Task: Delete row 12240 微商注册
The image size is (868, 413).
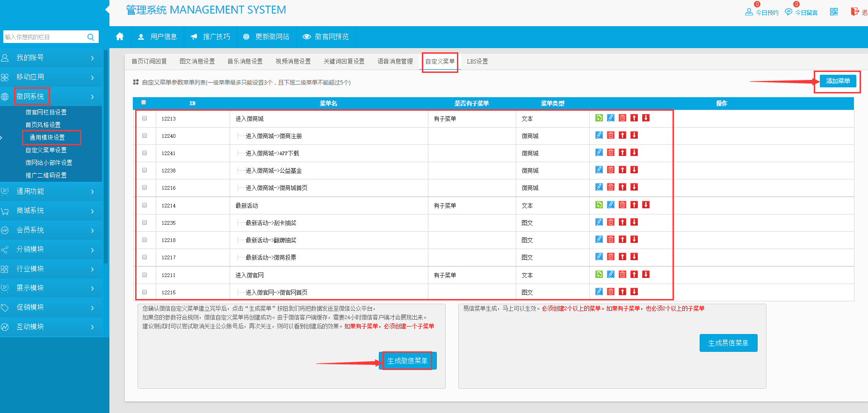Action: coord(611,135)
